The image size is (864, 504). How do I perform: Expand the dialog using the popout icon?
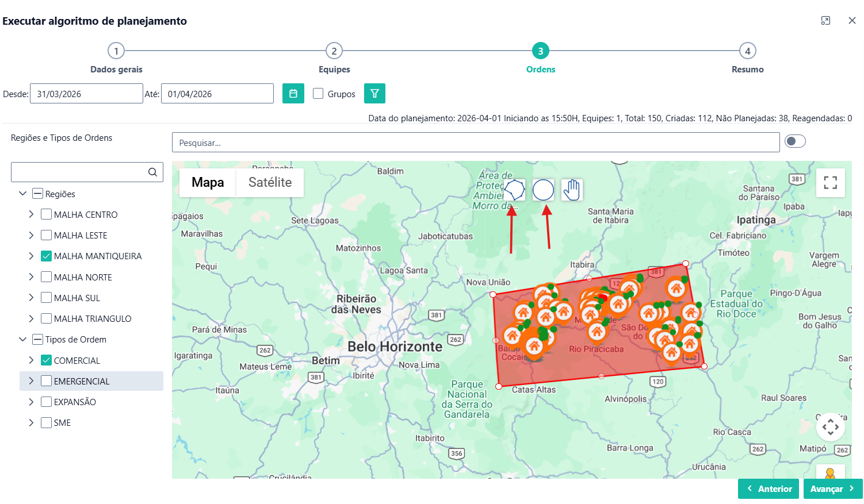tap(825, 21)
